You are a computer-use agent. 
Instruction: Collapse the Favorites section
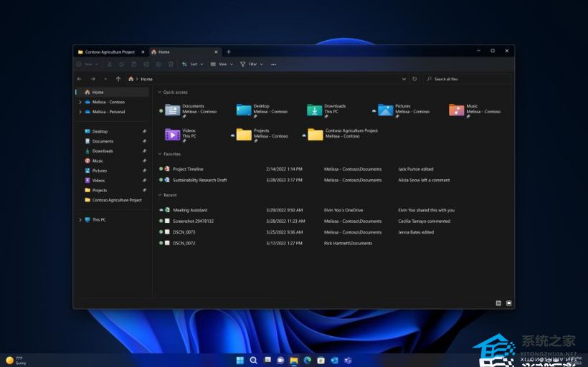(x=159, y=154)
